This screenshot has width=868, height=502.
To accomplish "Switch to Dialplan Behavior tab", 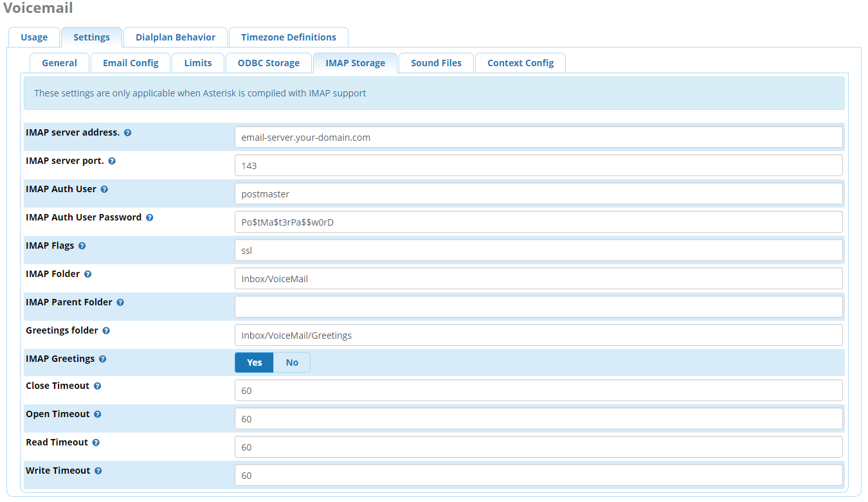I will (x=176, y=37).
